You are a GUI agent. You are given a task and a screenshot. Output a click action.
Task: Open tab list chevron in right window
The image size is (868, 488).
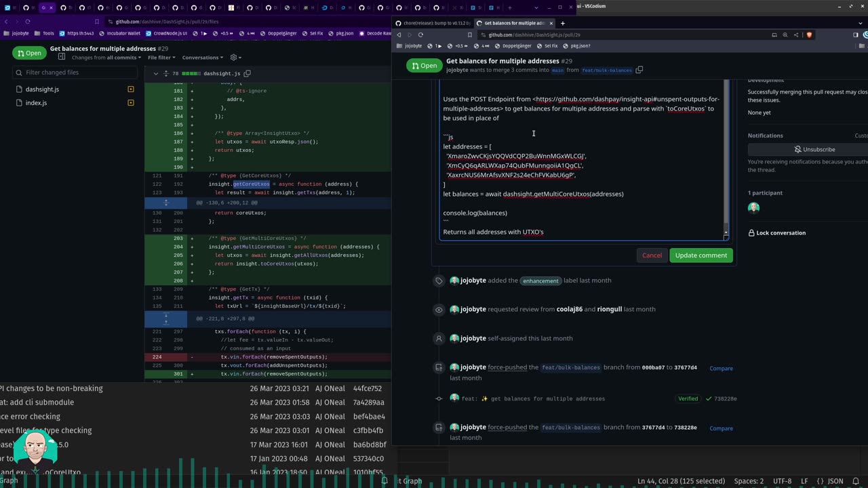coord(861,23)
